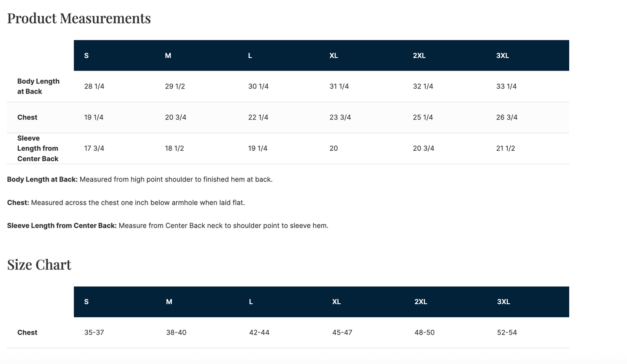
Task: Click the 'Measured across the chest' description text
Action: coord(138,202)
